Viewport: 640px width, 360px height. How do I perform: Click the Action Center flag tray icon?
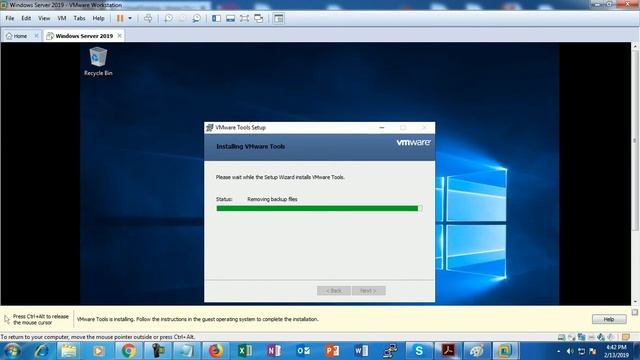593,351
